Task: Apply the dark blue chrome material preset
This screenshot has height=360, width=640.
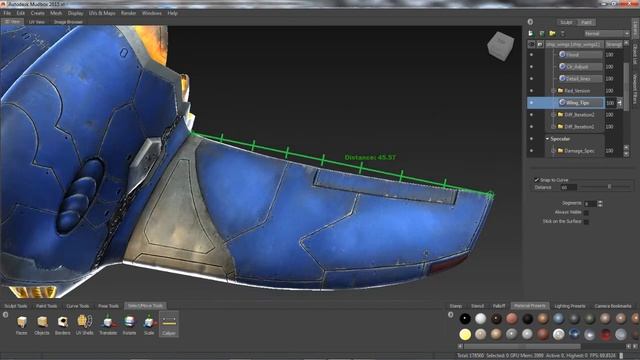Action: click(574, 335)
